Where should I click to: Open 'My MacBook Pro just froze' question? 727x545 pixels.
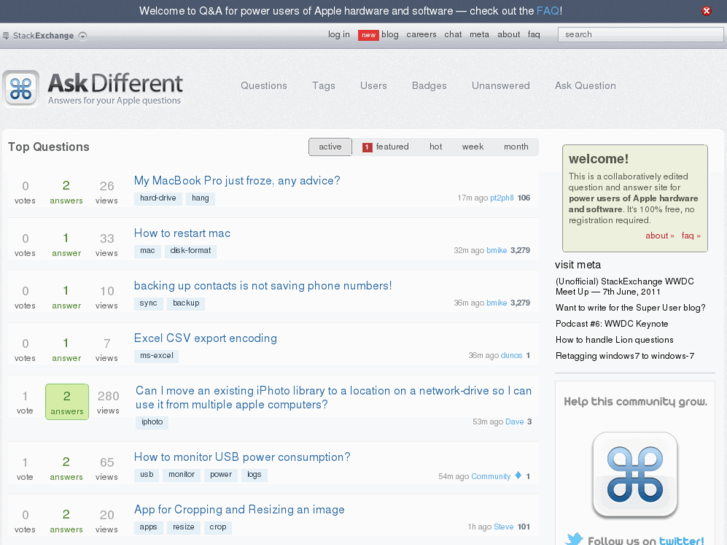pyautogui.click(x=237, y=180)
